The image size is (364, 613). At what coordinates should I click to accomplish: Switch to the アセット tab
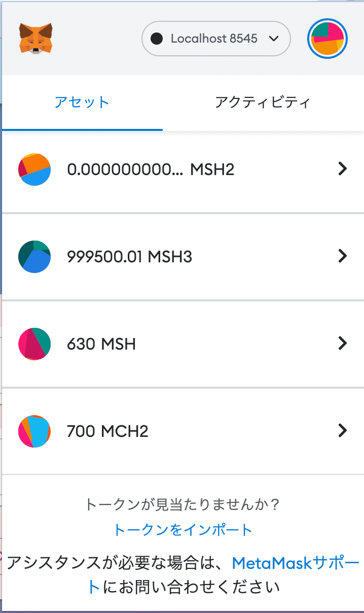[x=82, y=103]
